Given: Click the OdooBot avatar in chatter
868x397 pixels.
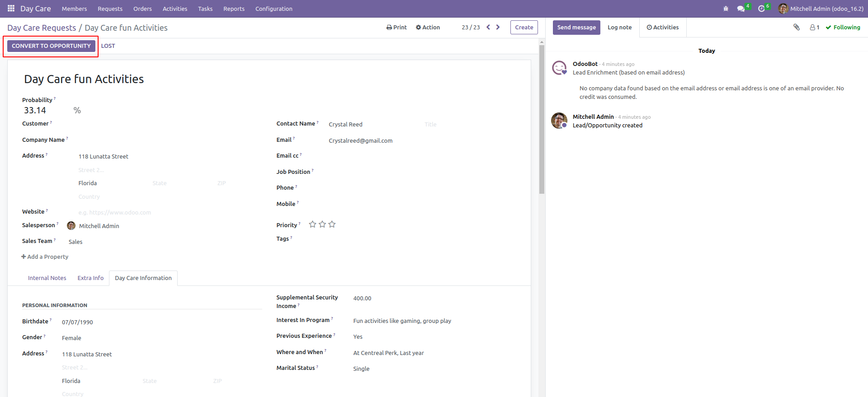Looking at the screenshot, I should pos(559,68).
